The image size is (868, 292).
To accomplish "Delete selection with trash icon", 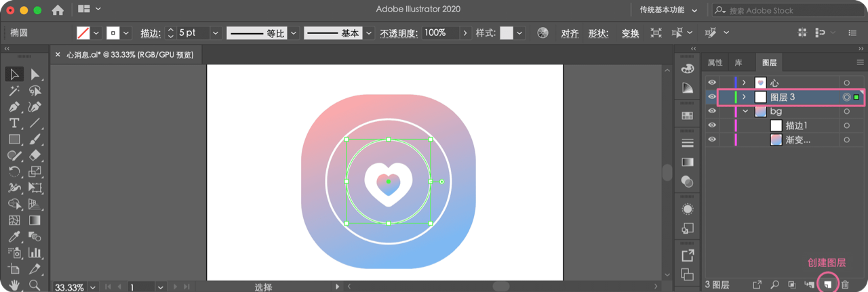I will point(845,285).
